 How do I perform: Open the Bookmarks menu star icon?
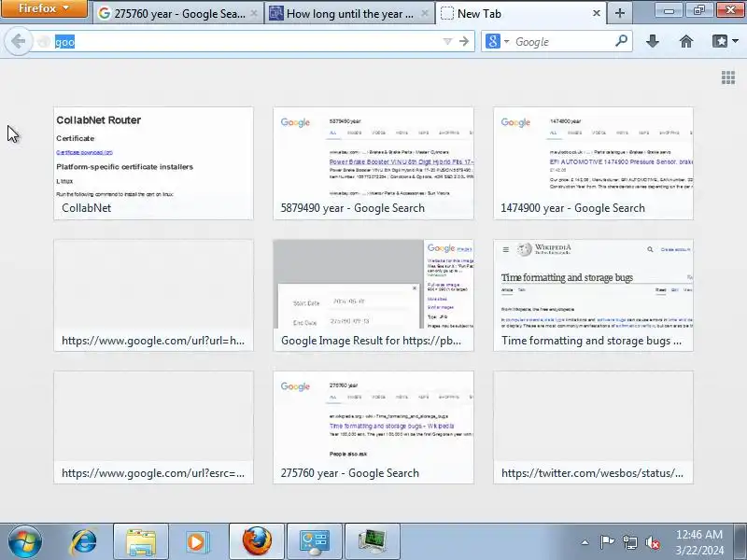pyautogui.click(x=726, y=41)
